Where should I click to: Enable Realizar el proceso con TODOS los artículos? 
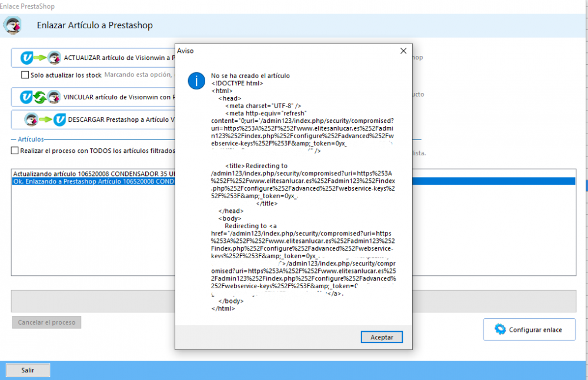tap(15, 151)
